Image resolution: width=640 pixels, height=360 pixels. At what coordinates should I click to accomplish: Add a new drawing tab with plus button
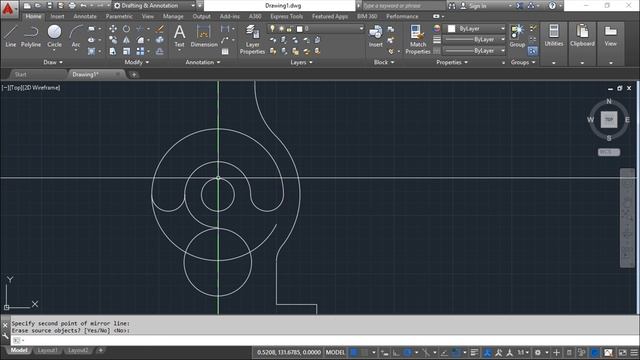point(133,75)
